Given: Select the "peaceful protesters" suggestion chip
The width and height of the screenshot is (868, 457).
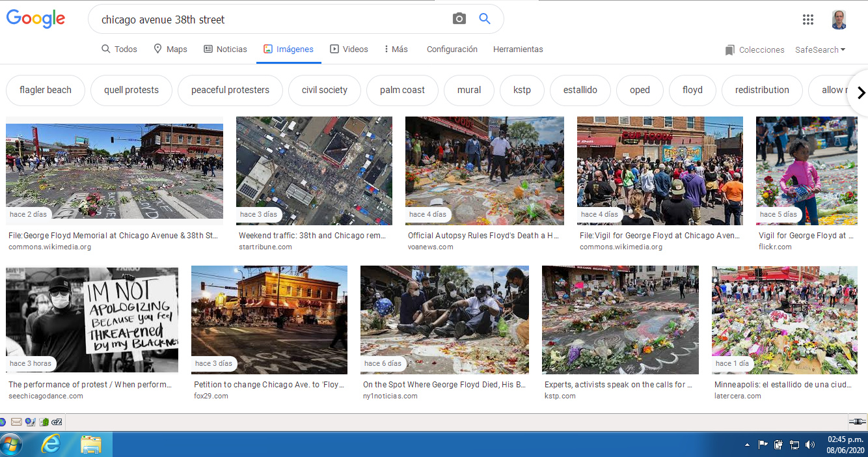Looking at the screenshot, I should pos(230,90).
